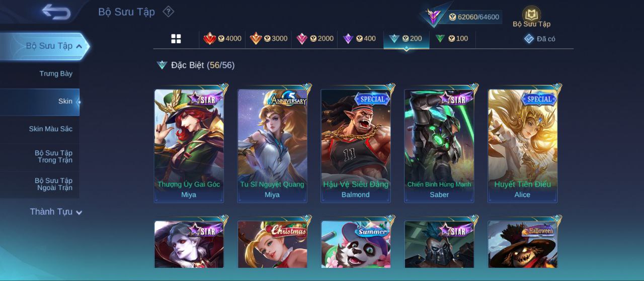This screenshot has width=644, height=281.
Task: Filter by the 2000-point pink tier
Action: point(315,38)
